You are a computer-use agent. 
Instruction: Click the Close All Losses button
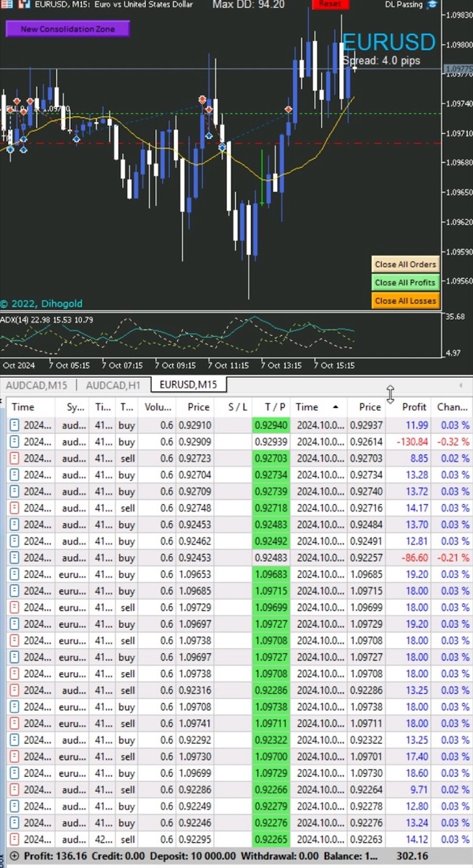point(405,301)
